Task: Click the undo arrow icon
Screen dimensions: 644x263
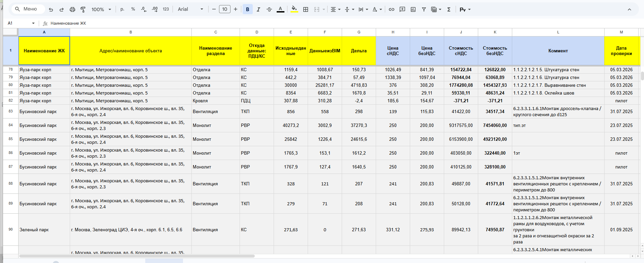Action: pyautogui.click(x=51, y=9)
